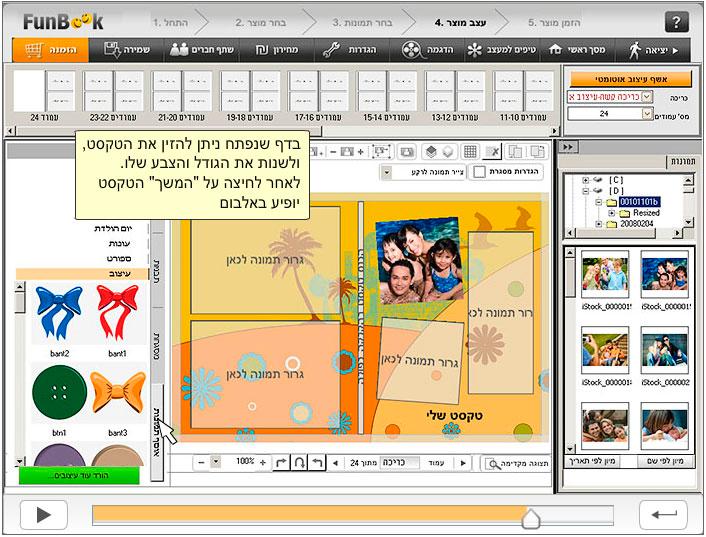706x537 pixels.
Task: Click the rightmost paste/duplicate page icon
Action: click(537, 152)
